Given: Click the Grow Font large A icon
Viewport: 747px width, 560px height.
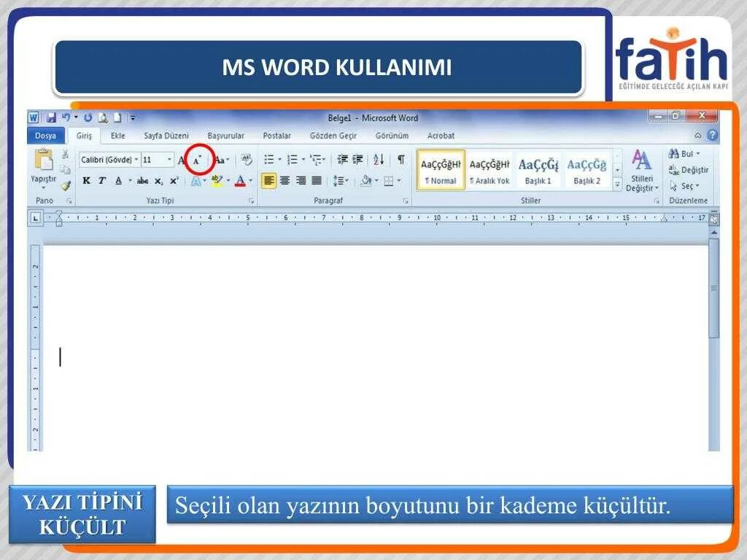Looking at the screenshot, I should click(182, 160).
